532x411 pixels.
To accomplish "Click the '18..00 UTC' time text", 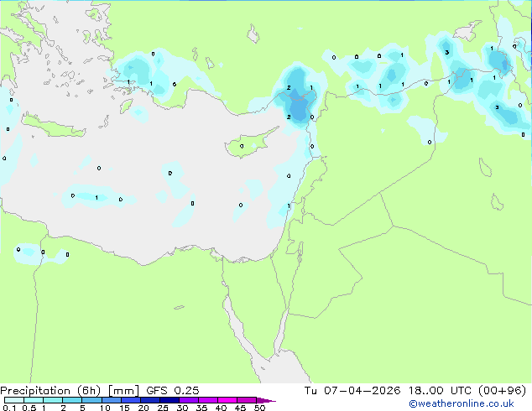I will [x=440, y=391].
